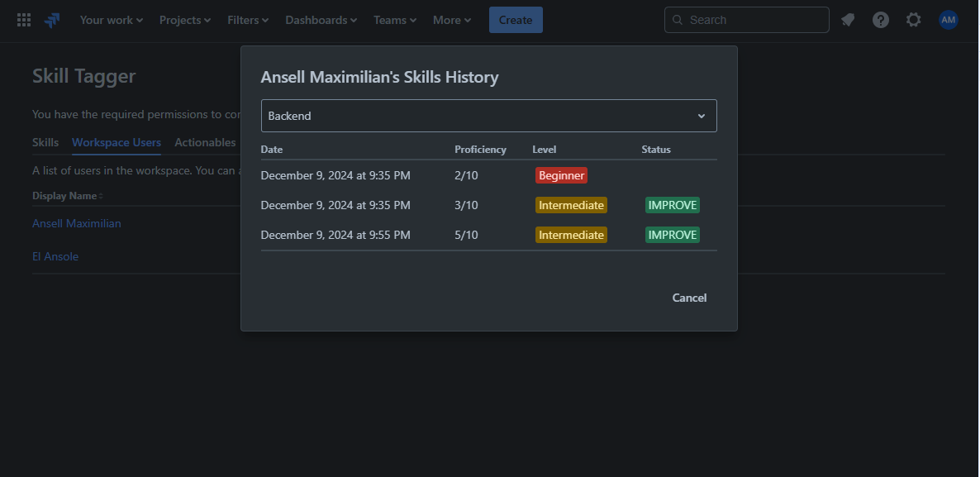Open Jira settings via the gear icon

(x=913, y=19)
